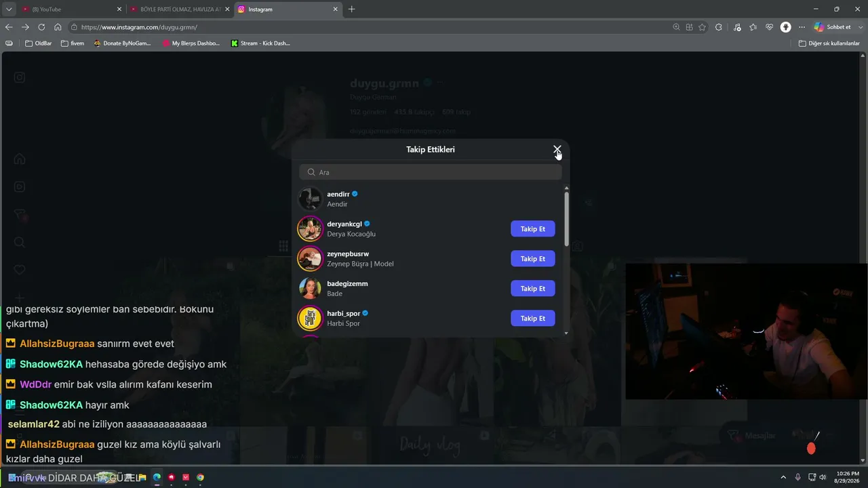
Task: Open the OldBar bookmarks folder
Action: tap(39, 43)
